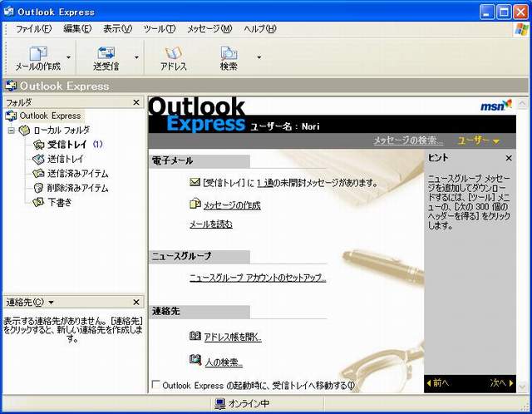Click the Outlook Express title bar icon
Viewport: 532px width, 414px height.
coord(9,12)
